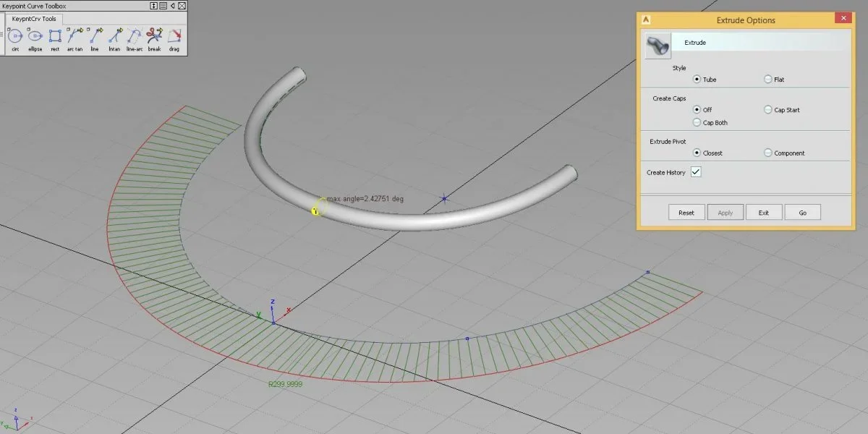Set extrude style to Flat
The height and width of the screenshot is (434, 868).
pos(767,80)
